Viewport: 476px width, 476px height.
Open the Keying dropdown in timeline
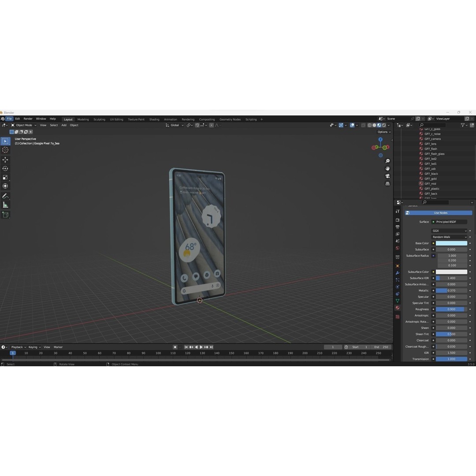(x=35, y=347)
